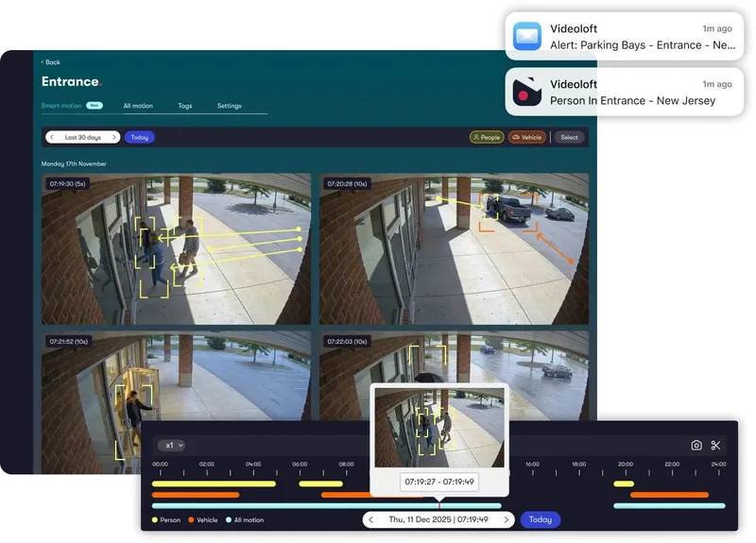Open the Last 30 days range selector
The image size is (756, 543).
tap(83, 137)
